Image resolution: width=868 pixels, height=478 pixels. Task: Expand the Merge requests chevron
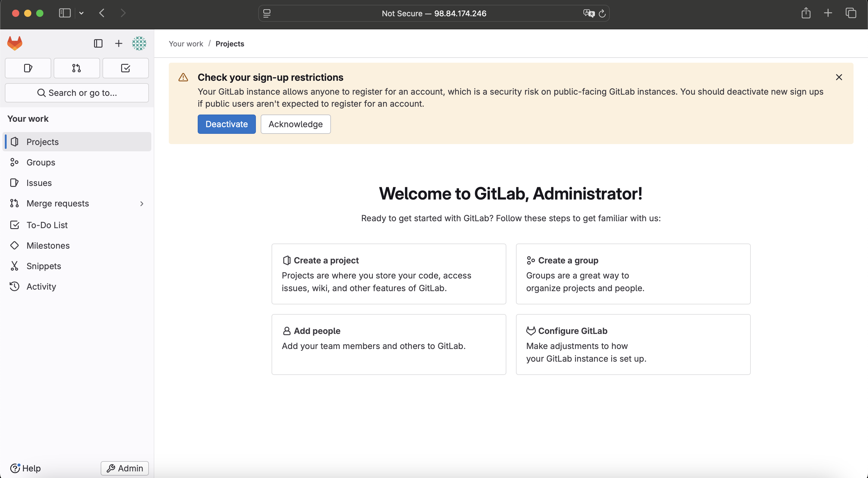coord(142,203)
